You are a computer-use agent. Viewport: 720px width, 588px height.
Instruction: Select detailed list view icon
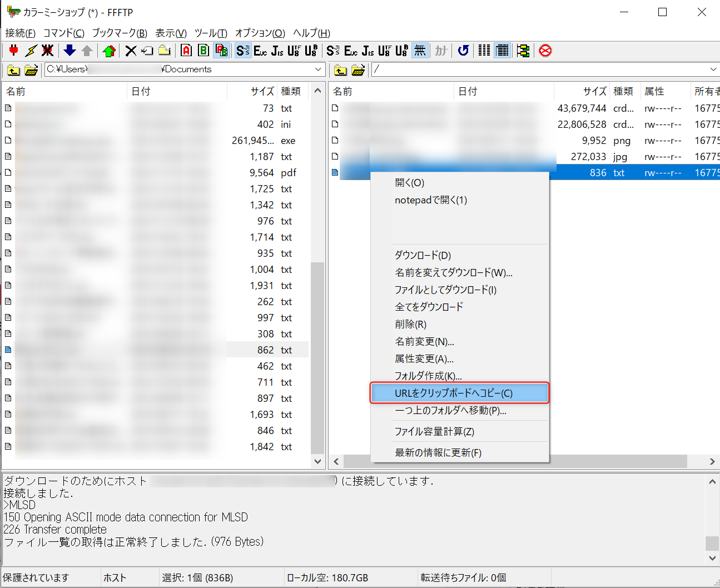[502, 51]
